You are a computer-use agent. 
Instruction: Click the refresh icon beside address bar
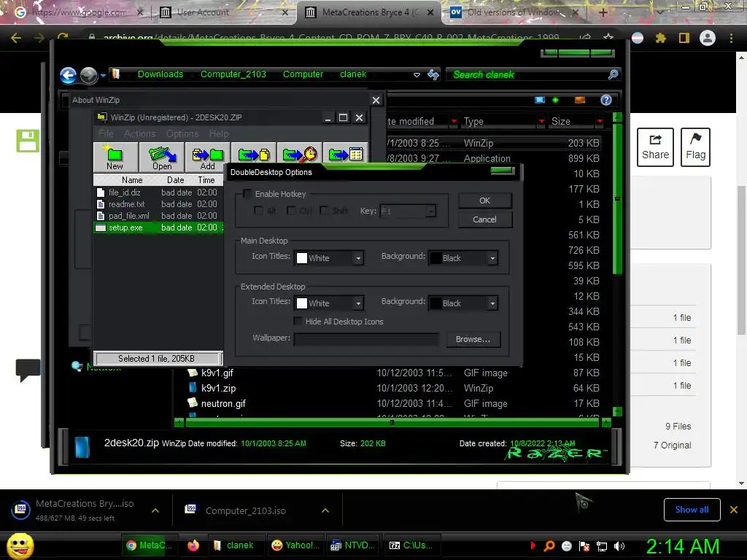coord(433,74)
